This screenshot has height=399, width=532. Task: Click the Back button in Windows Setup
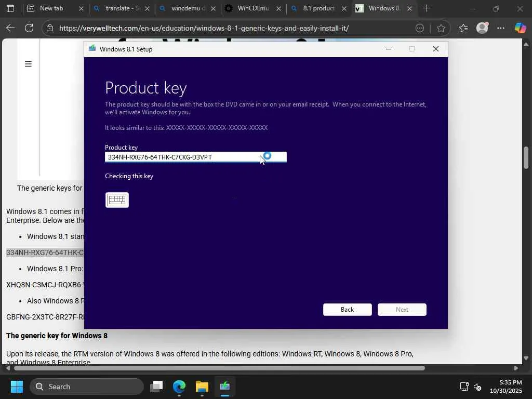tap(348, 310)
